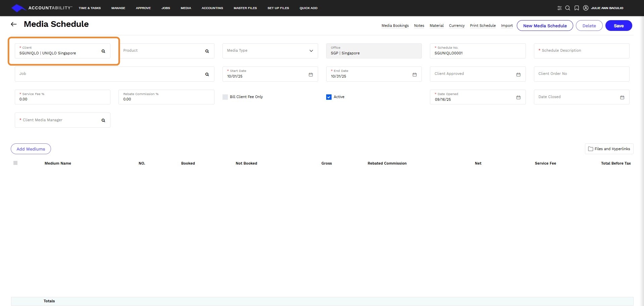
Task: Search products with the Product lookup icon
Action: (207, 51)
